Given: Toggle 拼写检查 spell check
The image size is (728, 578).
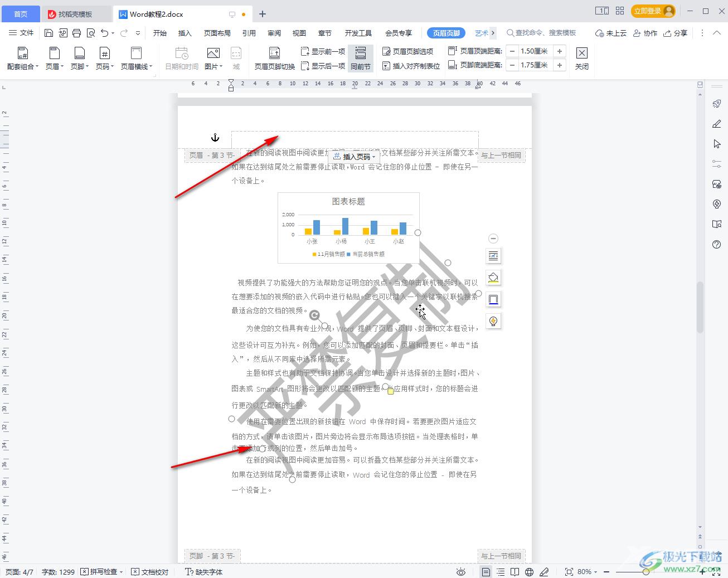Looking at the screenshot, I should [101, 572].
